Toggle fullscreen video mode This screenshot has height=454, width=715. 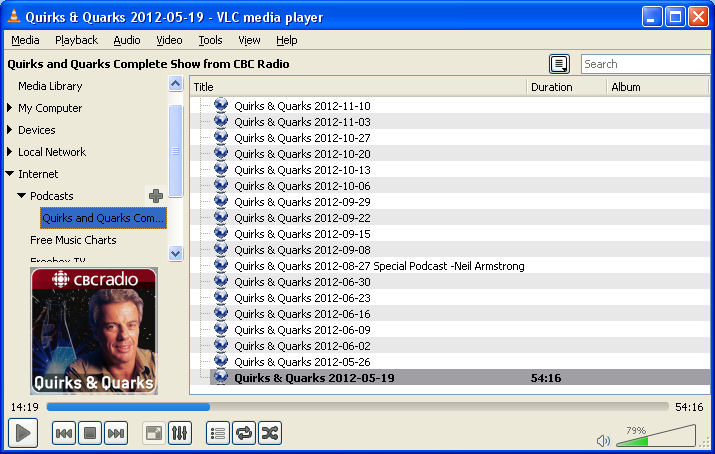pyautogui.click(x=154, y=433)
